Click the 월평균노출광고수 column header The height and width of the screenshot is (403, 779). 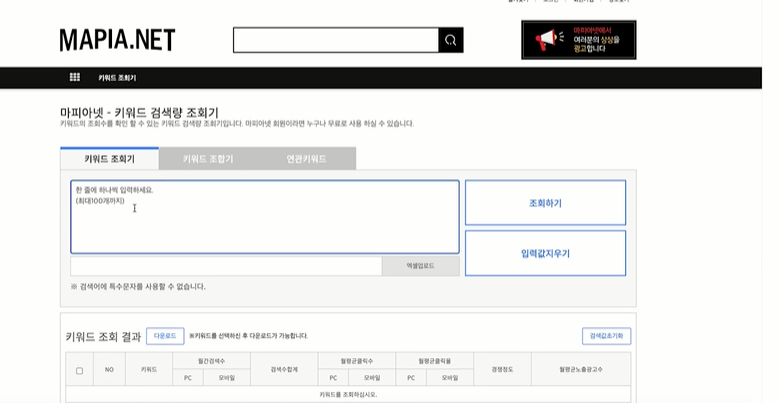pos(581,369)
